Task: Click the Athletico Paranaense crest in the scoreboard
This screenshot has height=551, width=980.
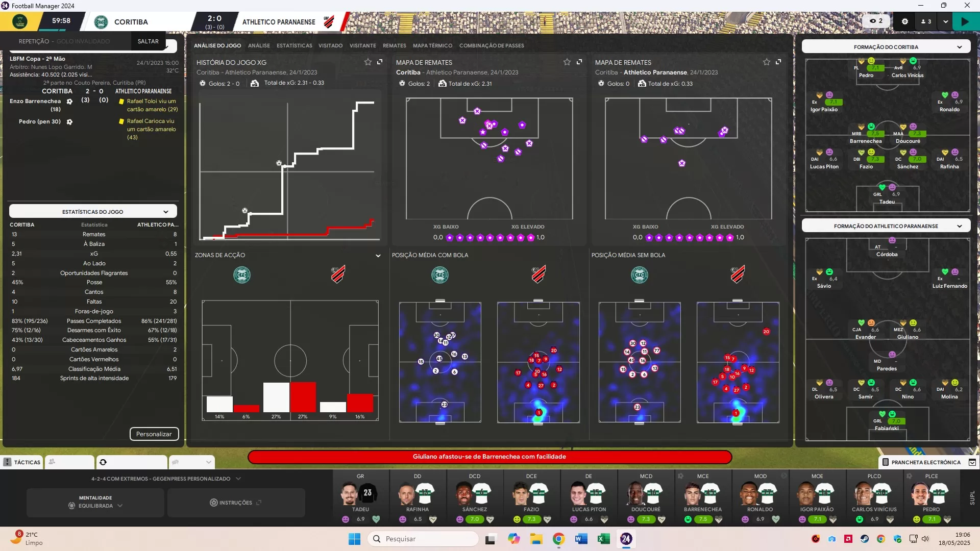Action: 329,22
